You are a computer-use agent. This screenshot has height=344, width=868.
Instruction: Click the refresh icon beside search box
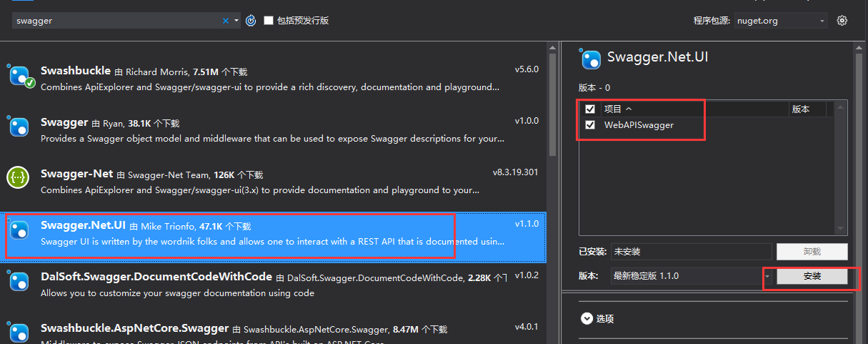click(x=251, y=21)
